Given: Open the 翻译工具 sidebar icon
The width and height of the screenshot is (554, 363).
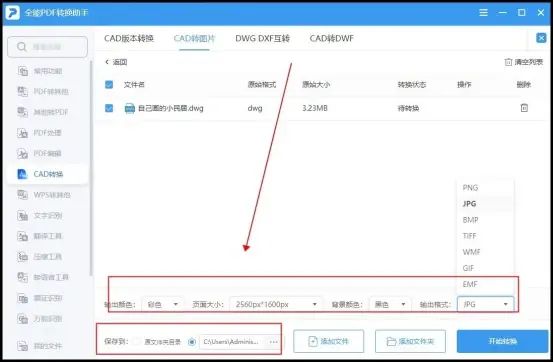Looking at the screenshot, I should (x=23, y=236).
